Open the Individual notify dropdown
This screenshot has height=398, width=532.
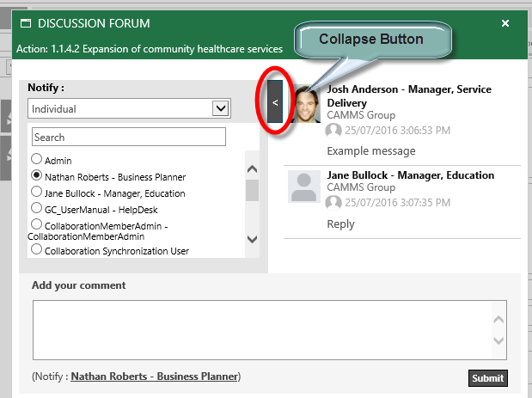click(129, 108)
